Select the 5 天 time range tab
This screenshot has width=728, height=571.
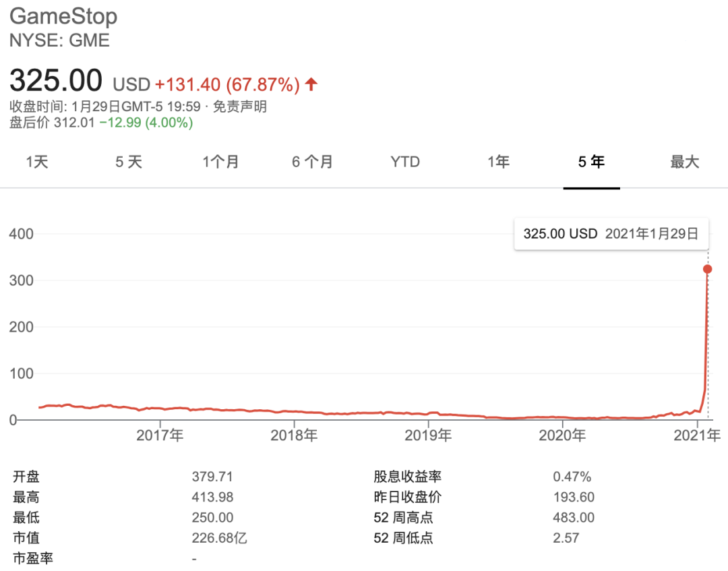[x=129, y=162]
